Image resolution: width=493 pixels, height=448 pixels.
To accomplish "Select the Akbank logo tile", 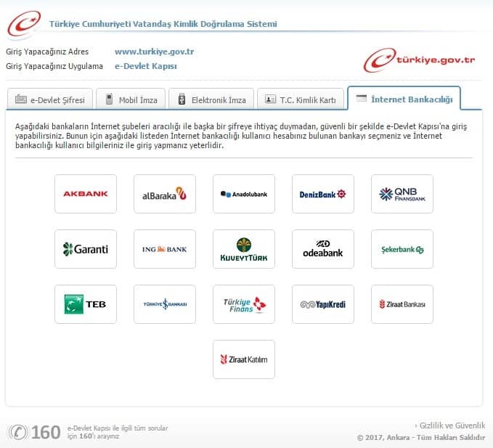I will [86, 194].
